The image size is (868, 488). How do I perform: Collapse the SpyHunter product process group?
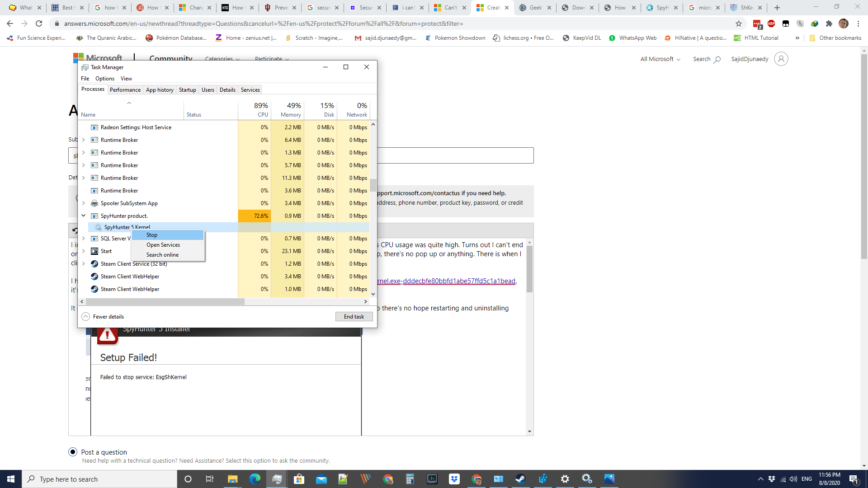click(84, 216)
